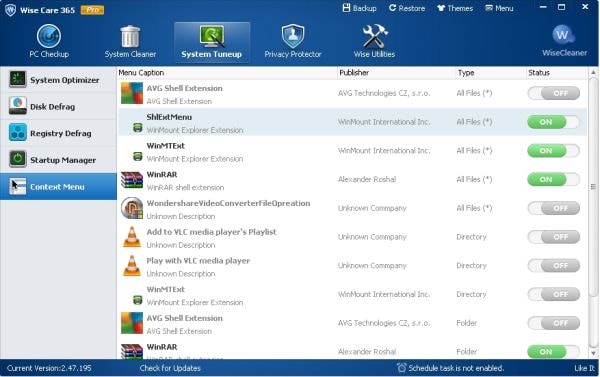Sort by Publisher column header
This screenshot has width=600, height=377.
(396, 73)
